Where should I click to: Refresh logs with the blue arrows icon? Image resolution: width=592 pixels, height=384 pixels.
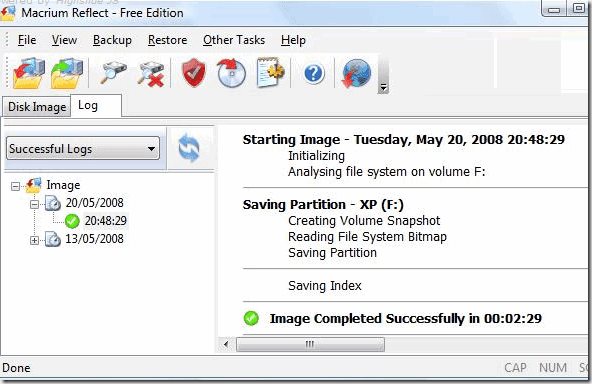pyautogui.click(x=189, y=148)
